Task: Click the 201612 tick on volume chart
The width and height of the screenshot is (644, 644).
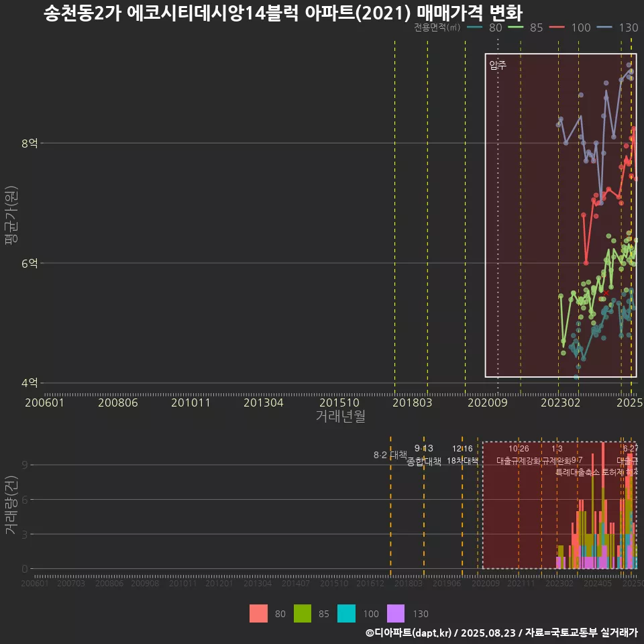Action: coord(370,583)
